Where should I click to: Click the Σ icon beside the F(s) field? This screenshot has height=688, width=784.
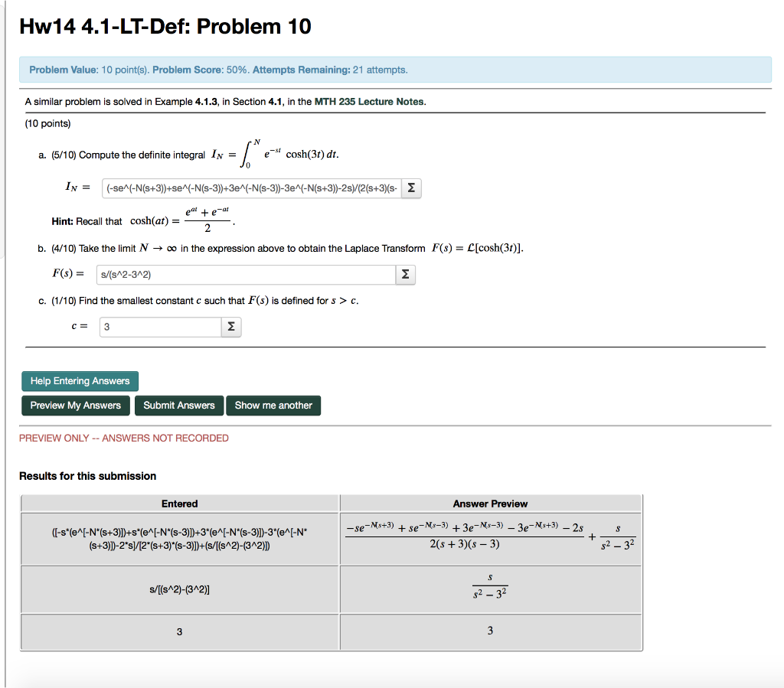click(405, 274)
